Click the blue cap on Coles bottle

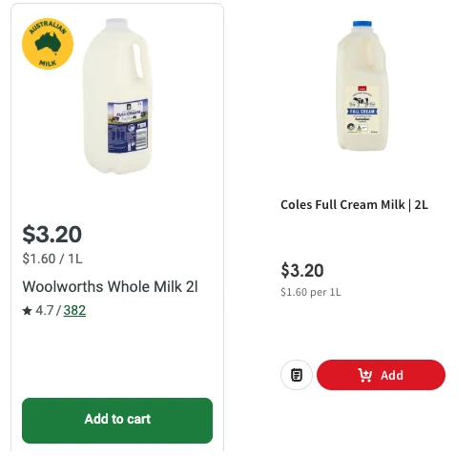click(x=362, y=24)
